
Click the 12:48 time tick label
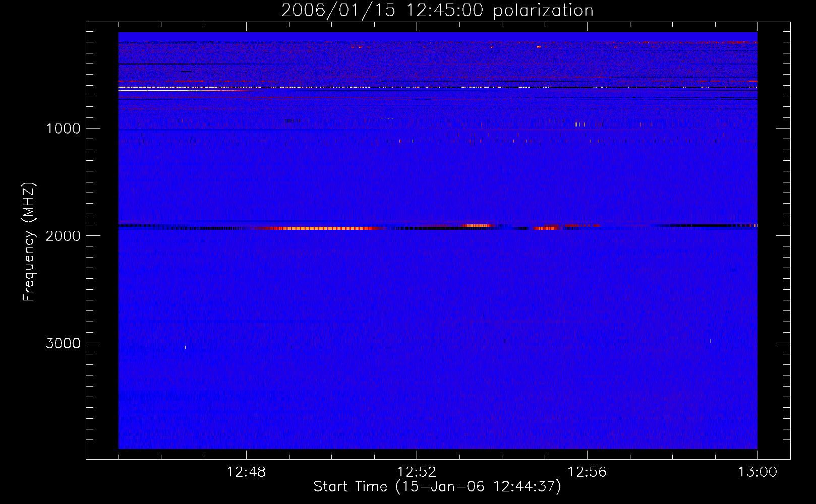[x=247, y=472]
